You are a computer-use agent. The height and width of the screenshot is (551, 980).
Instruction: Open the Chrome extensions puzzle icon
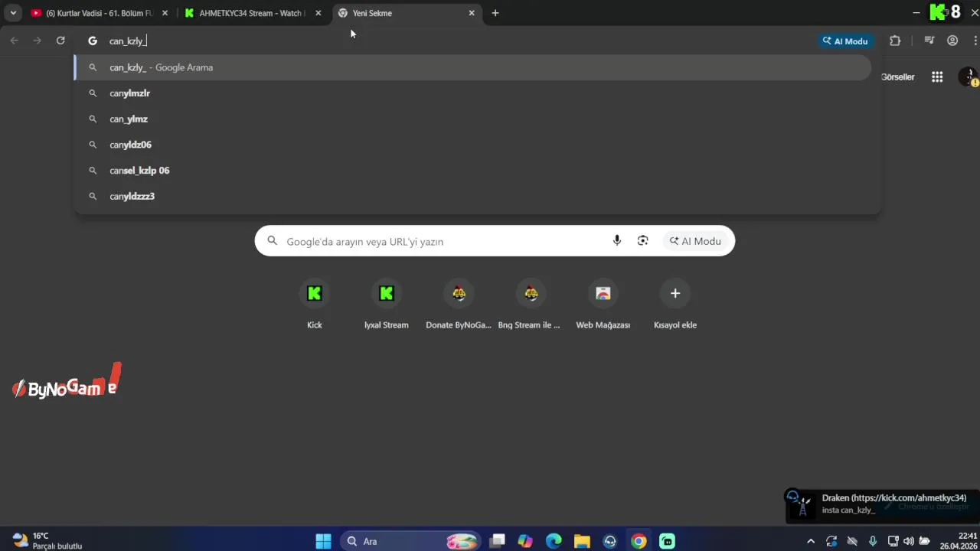click(x=895, y=41)
